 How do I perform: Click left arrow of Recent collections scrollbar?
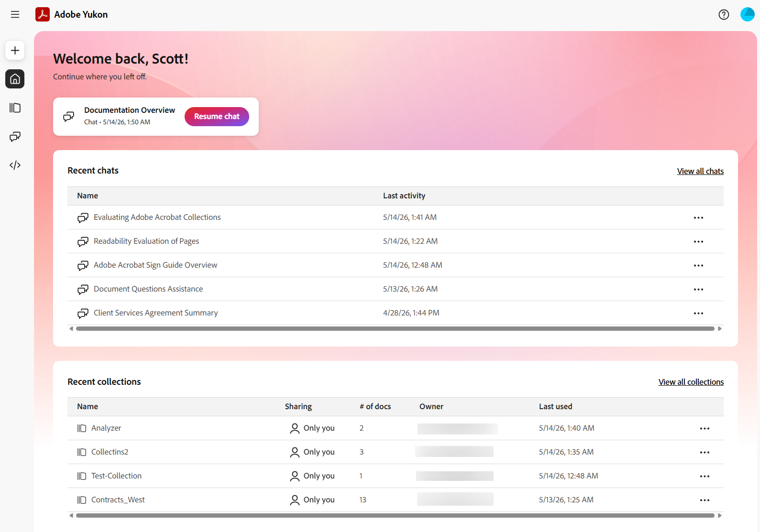pos(71,515)
